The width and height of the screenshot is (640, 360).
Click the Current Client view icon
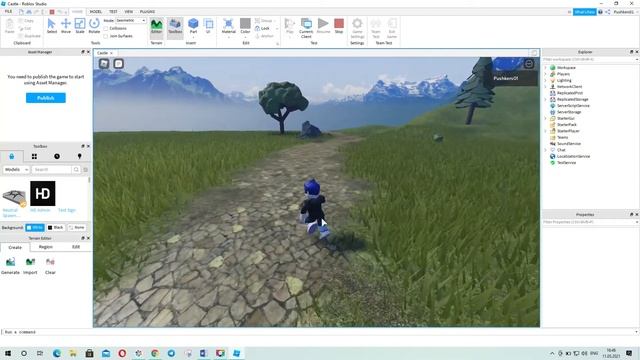(x=306, y=28)
